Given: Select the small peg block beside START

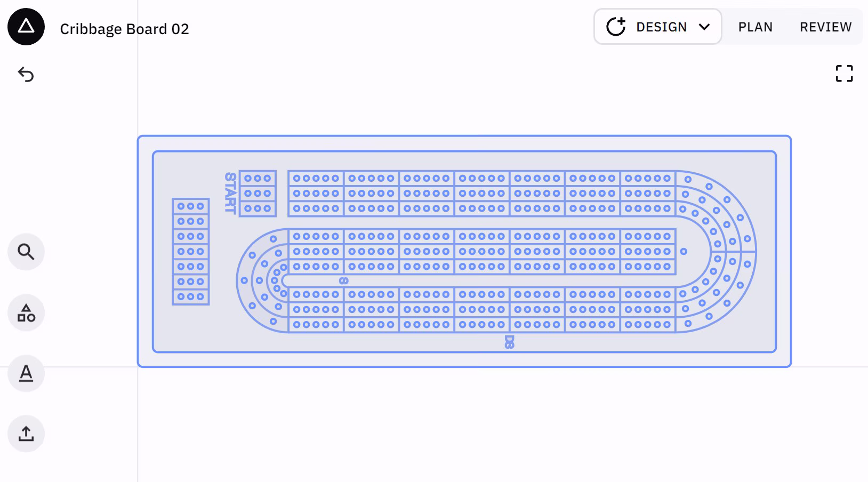Looking at the screenshot, I should pos(258,194).
